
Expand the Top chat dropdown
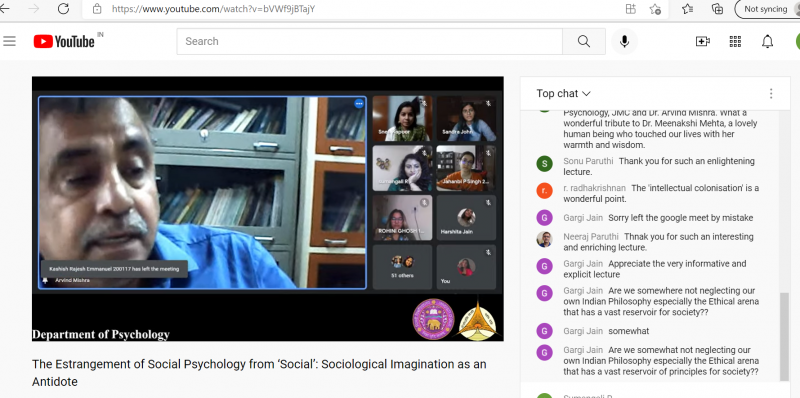[563, 93]
